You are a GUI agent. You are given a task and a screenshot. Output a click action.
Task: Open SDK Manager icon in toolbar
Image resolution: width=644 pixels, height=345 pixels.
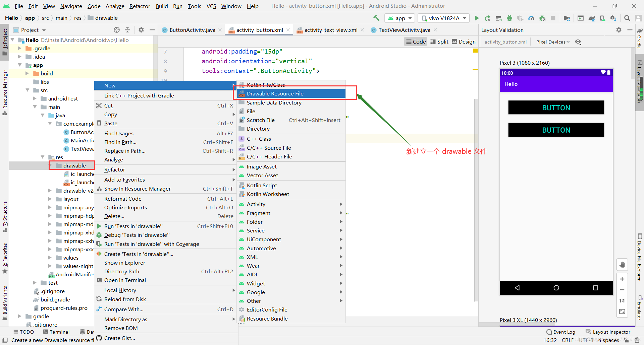point(613,18)
